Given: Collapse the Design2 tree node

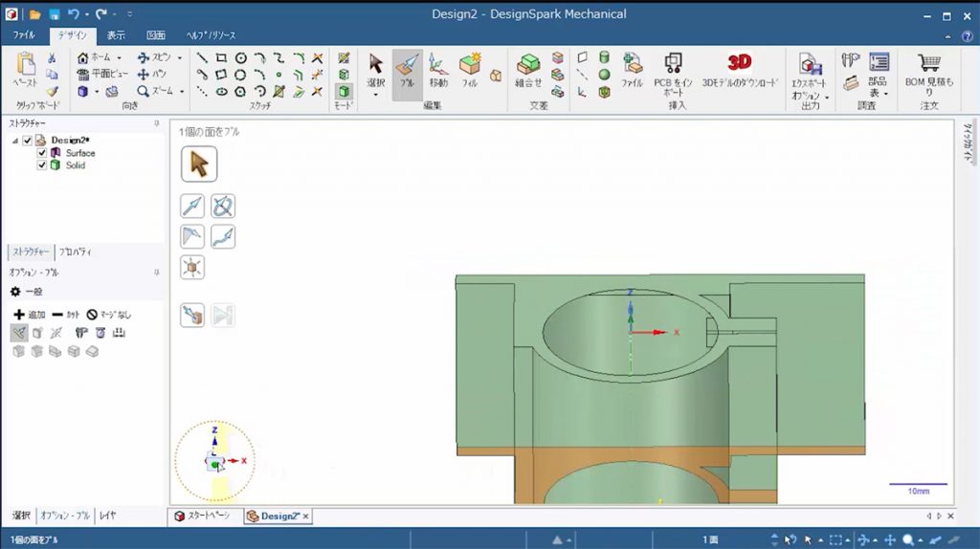Looking at the screenshot, I should (15, 141).
